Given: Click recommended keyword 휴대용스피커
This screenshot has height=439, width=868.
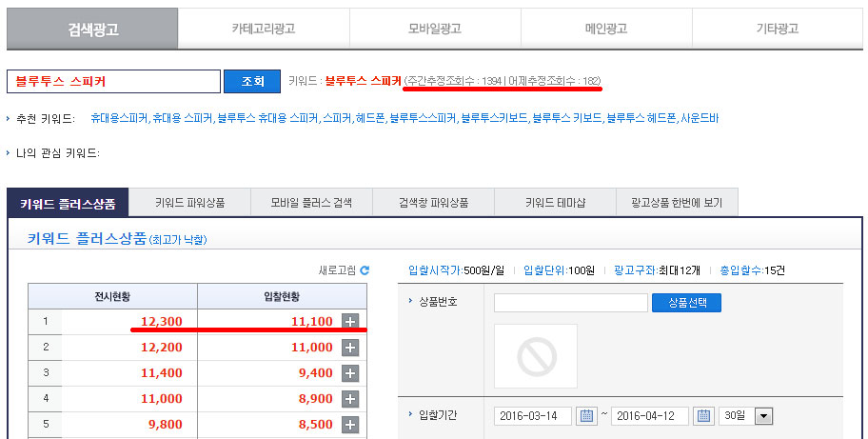Looking at the screenshot, I should click(x=119, y=118).
